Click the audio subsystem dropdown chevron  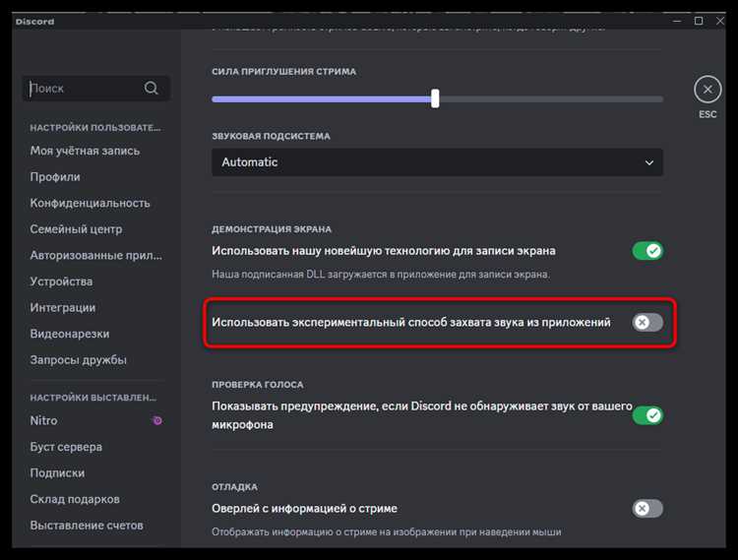point(649,162)
